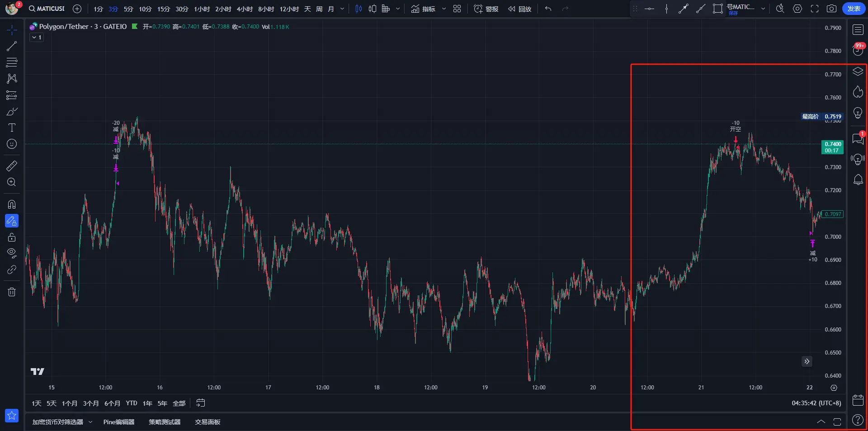Expand the chart style dropdown arrow
The height and width of the screenshot is (431, 868).
pyautogui.click(x=398, y=9)
